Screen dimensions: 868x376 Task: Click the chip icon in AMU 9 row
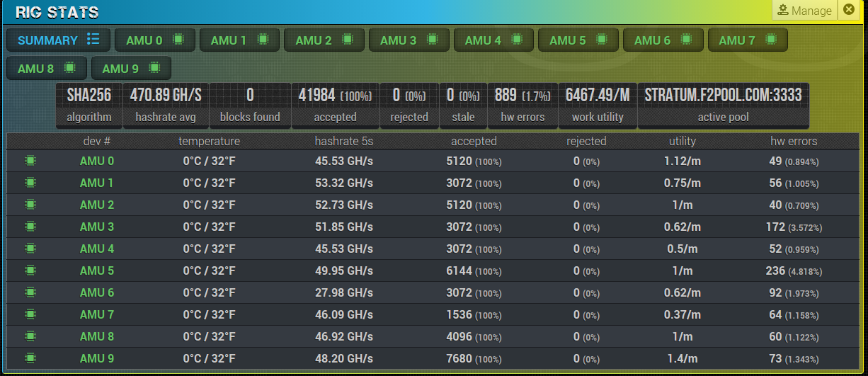pos(30,358)
